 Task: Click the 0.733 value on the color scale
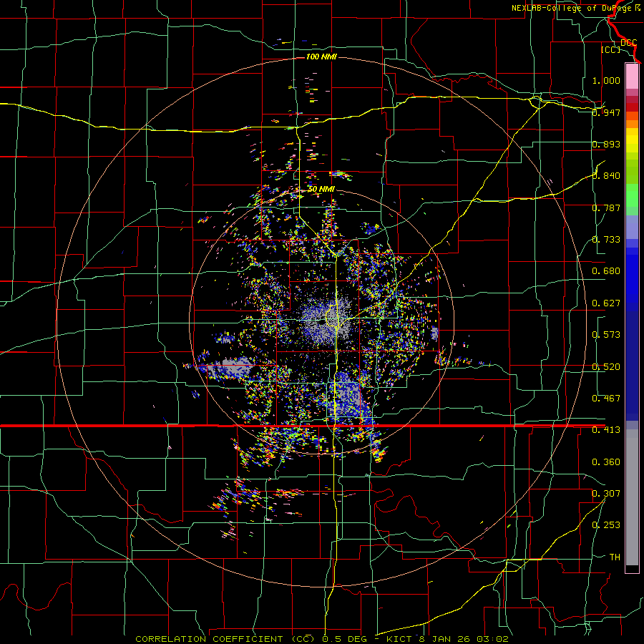coord(606,240)
